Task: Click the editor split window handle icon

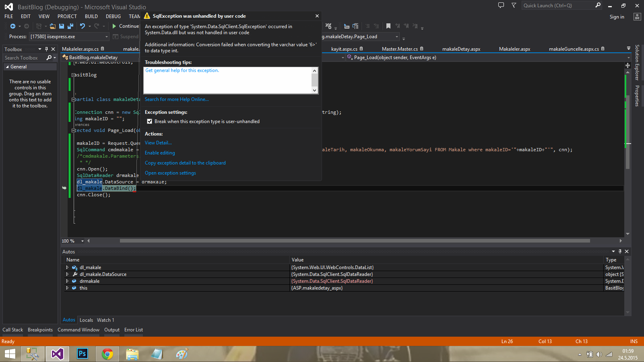Action: pos(627,65)
